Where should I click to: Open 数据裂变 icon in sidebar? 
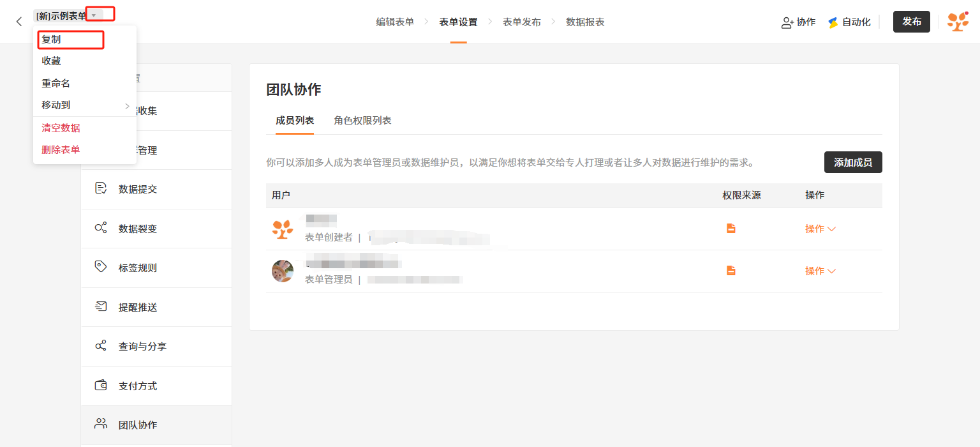click(x=101, y=228)
